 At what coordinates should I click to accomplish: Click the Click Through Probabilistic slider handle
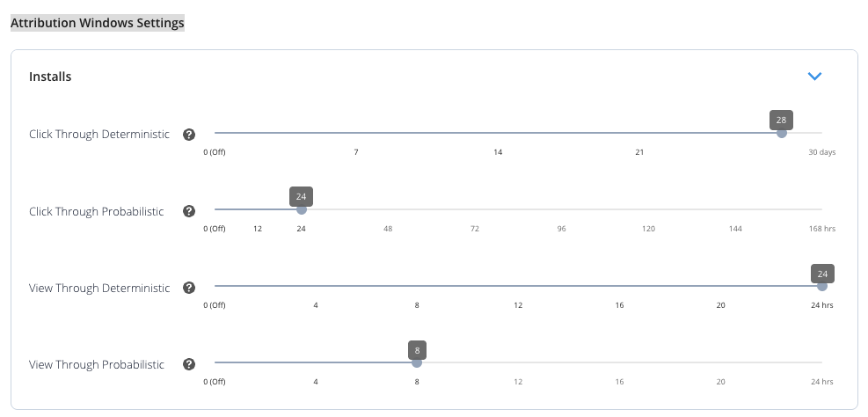(302, 209)
